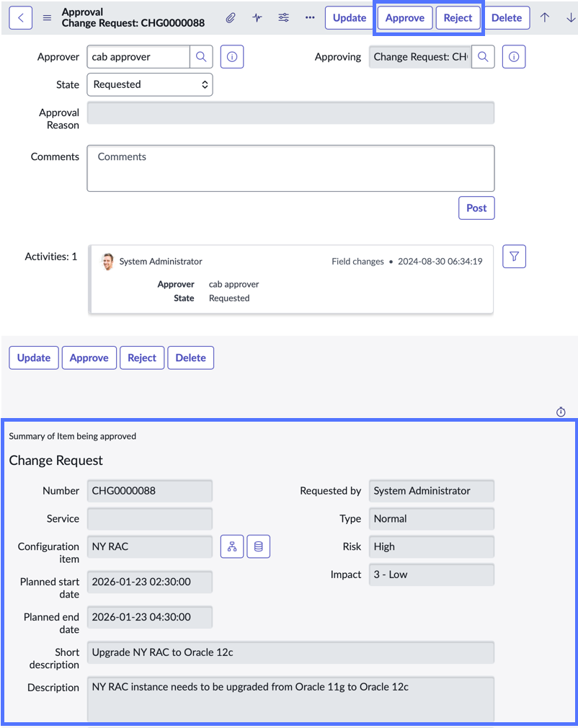Click the bottom Delete button
Screen dimensions: 578x728
tap(191, 358)
